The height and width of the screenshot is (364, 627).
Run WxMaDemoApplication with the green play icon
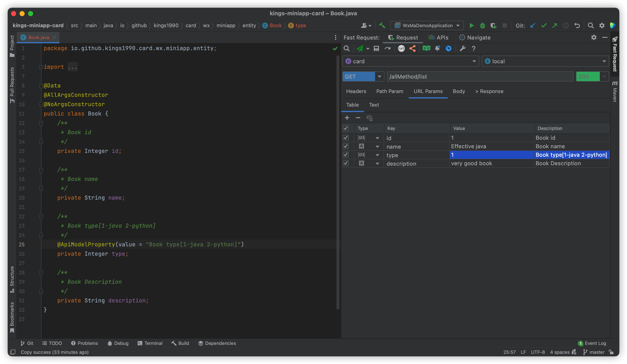tap(471, 26)
